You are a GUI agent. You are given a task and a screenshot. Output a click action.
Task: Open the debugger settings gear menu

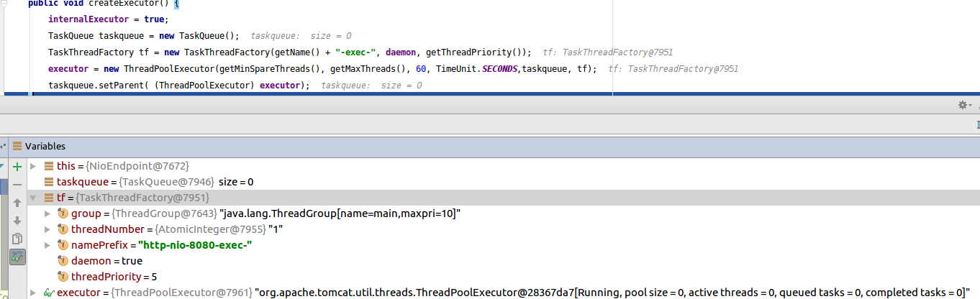click(x=964, y=105)
